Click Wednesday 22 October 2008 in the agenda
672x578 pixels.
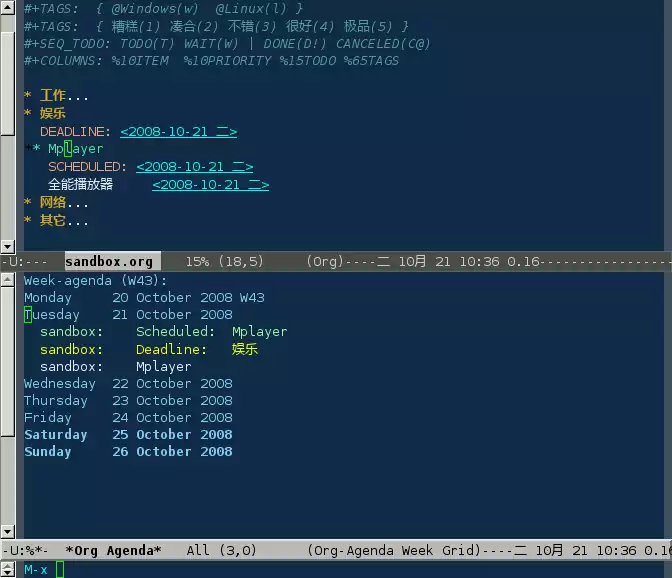tap(128, 384)
